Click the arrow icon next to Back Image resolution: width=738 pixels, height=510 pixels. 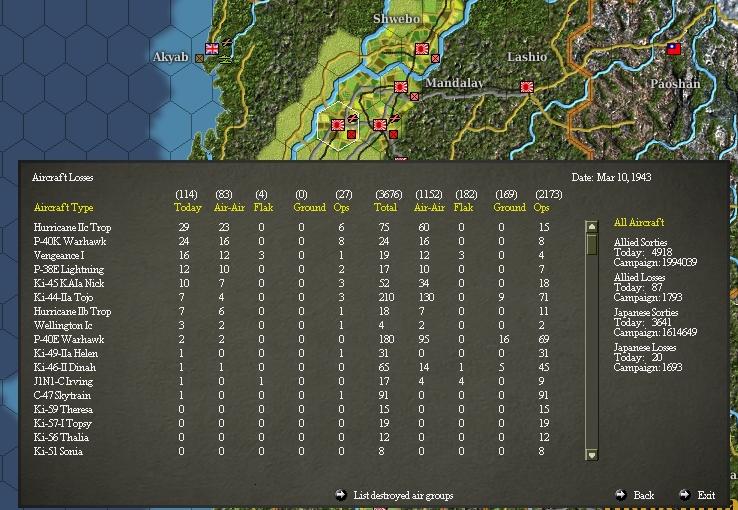click(x=621, y=494)
